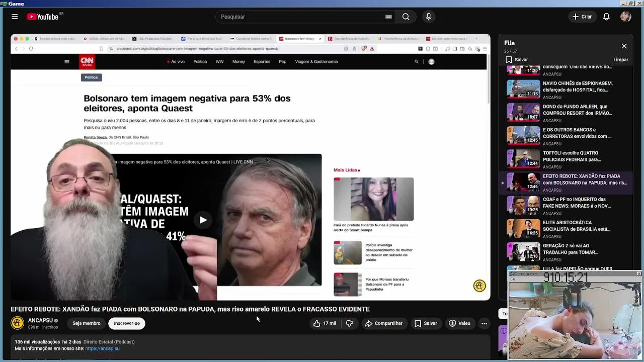The width and height of the screenshot is (644, 362).
Task: Send Valeu super thanks
Action: pos(459,323)
